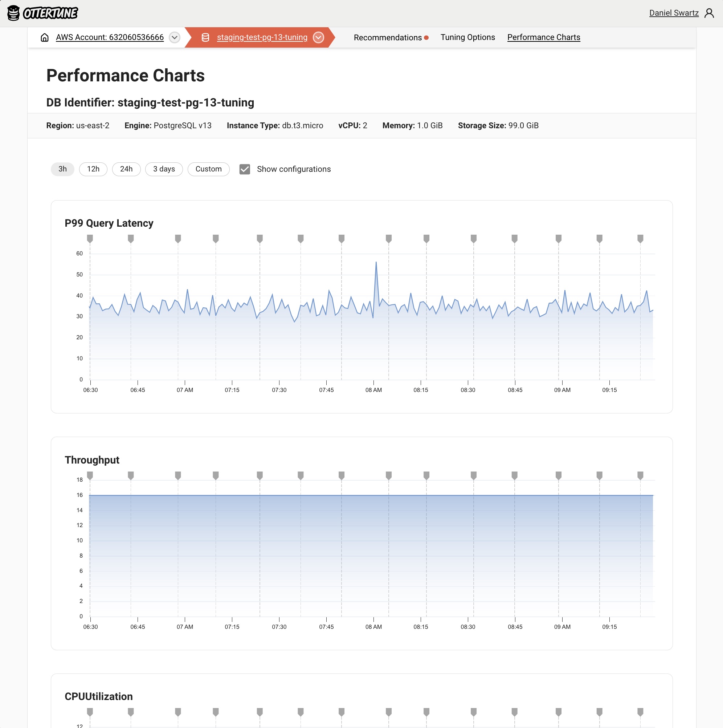This screenshot has height=728, width=723.
Task: Click the home icon in breadcrumb
Action: [x=44, y=37]
